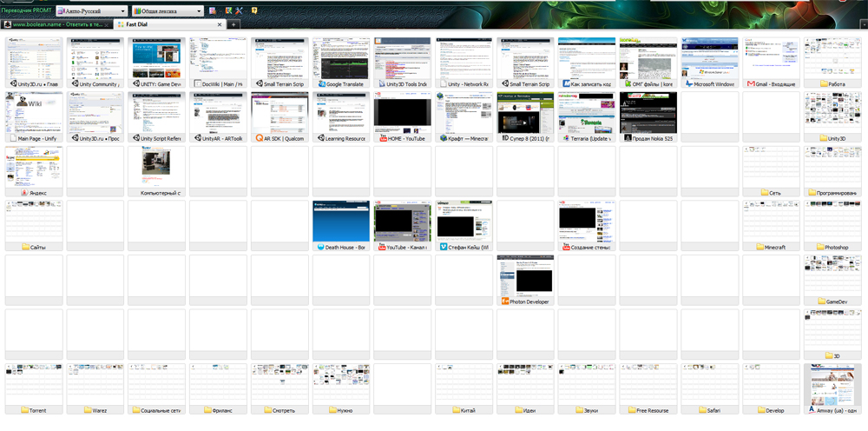Click the first PROMT translate page icon
Screen dimensions: 868x431
214,11
